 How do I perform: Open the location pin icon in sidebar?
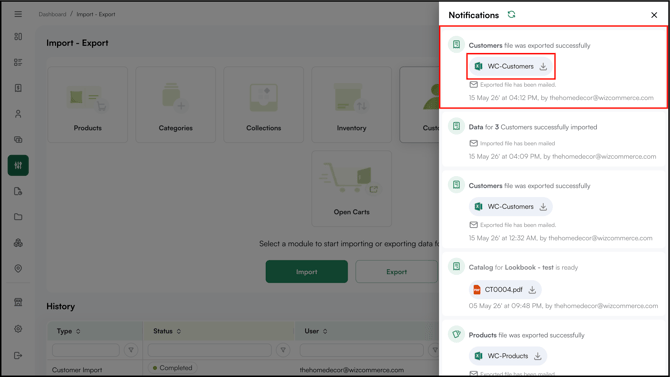pyautogui.click(x=18, y=268)
